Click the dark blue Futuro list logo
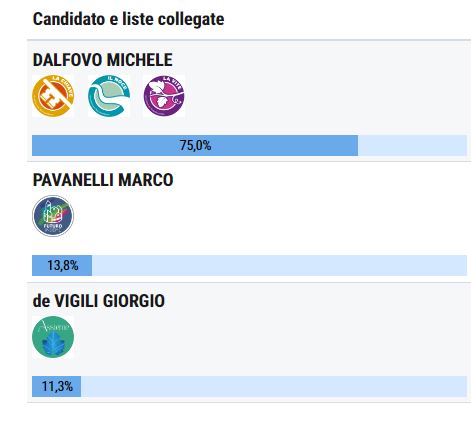This screenshot has height=427, width=471. point(53,216)
